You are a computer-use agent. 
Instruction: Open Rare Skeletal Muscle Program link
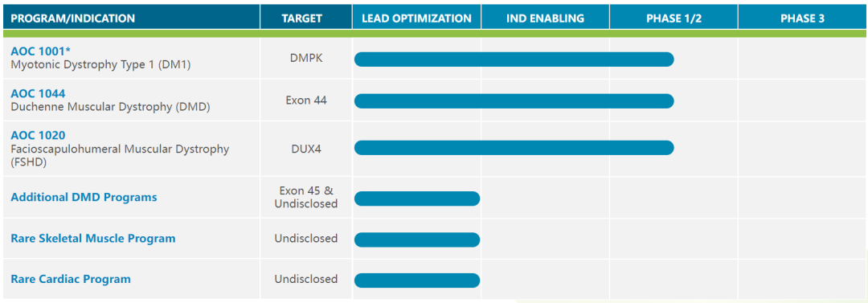pos(93,238)
